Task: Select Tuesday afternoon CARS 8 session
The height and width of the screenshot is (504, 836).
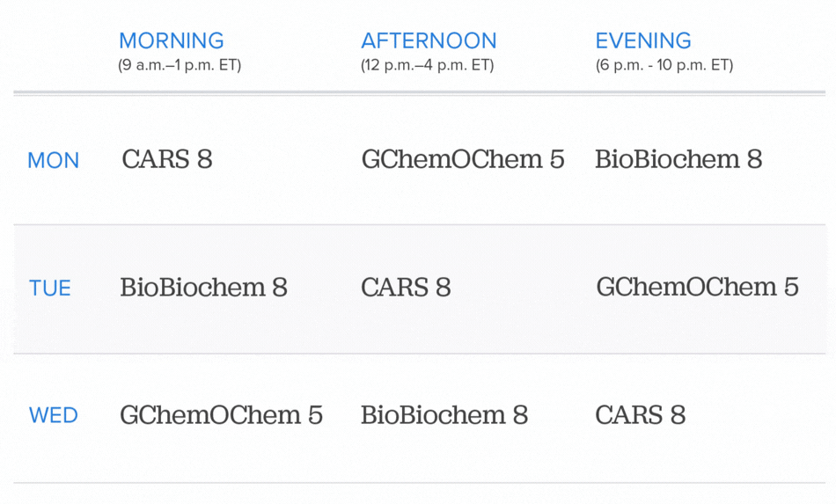Action: 406,288
